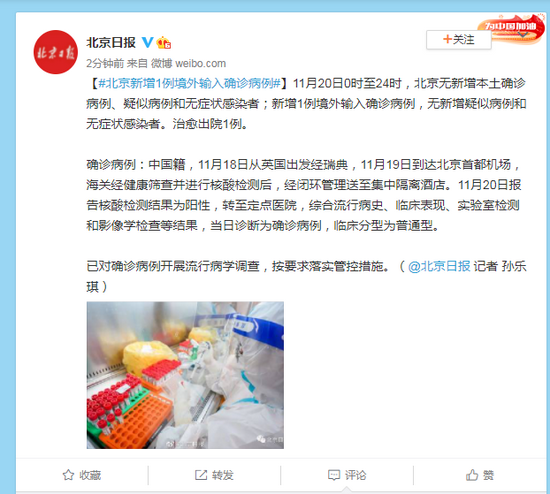
Task: Click the crown membership badge icon
Action: 163,42
